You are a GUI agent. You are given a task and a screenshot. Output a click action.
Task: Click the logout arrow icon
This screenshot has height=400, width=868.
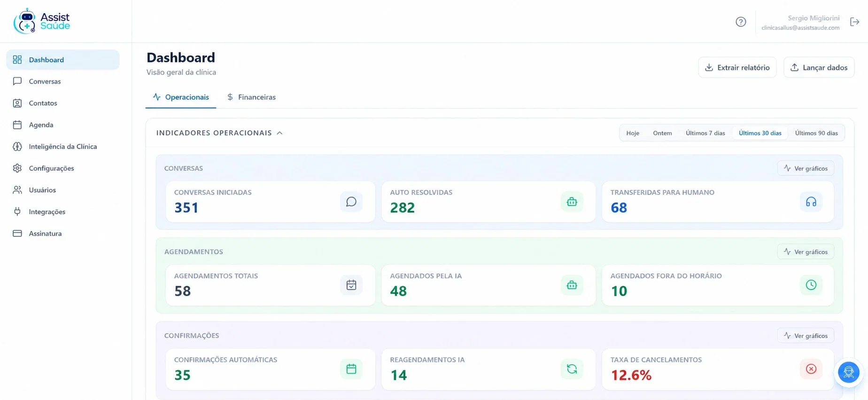(854, 22)
